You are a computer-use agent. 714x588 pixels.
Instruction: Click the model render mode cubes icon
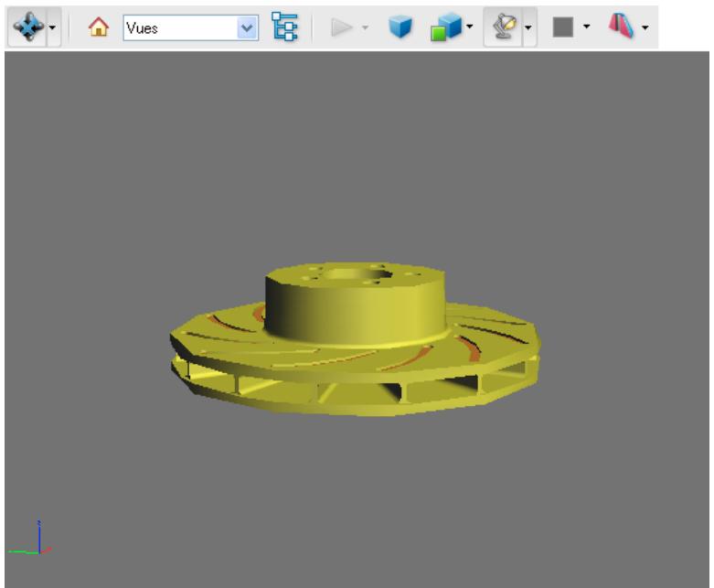pos(446,27)
